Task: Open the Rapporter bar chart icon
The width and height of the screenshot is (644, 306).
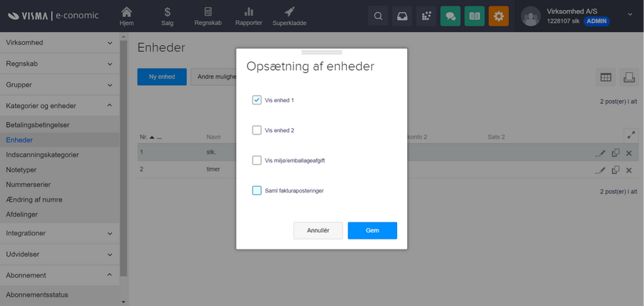Action: (248, 16)
